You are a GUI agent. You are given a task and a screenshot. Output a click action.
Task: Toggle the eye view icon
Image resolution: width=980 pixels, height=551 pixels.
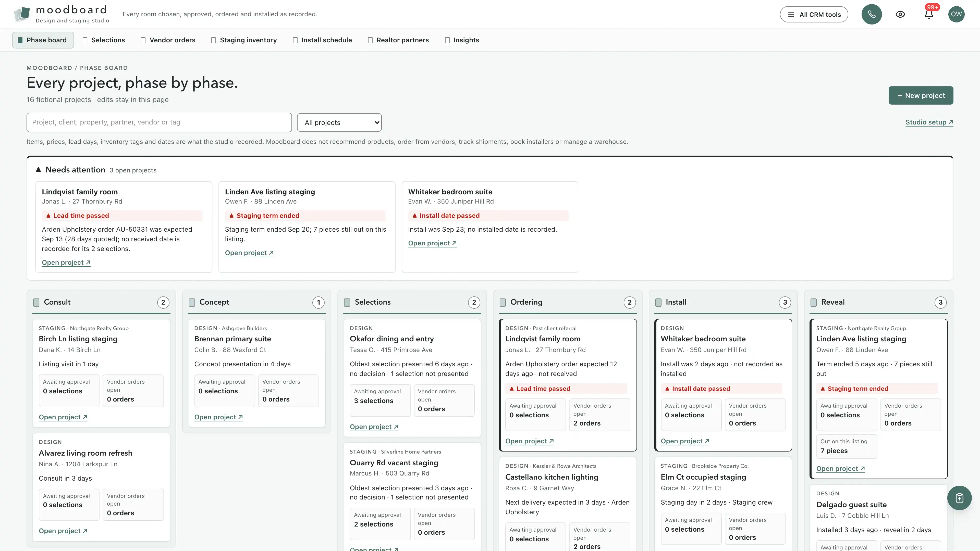(x=900, y=15)
